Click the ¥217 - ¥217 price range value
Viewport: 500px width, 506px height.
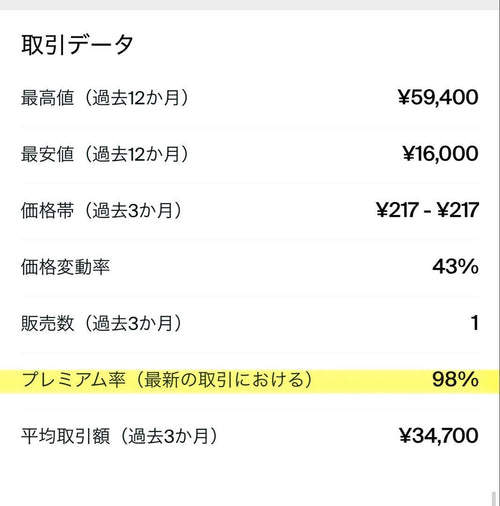(427, 210)
